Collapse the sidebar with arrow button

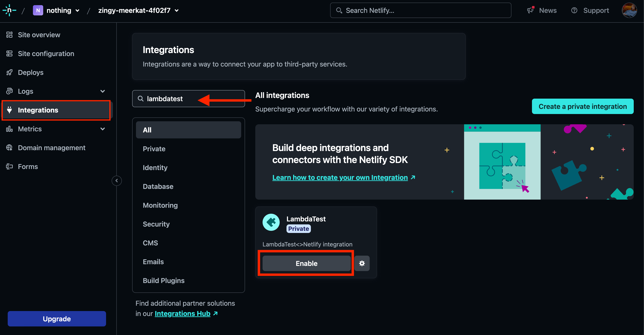117,181
